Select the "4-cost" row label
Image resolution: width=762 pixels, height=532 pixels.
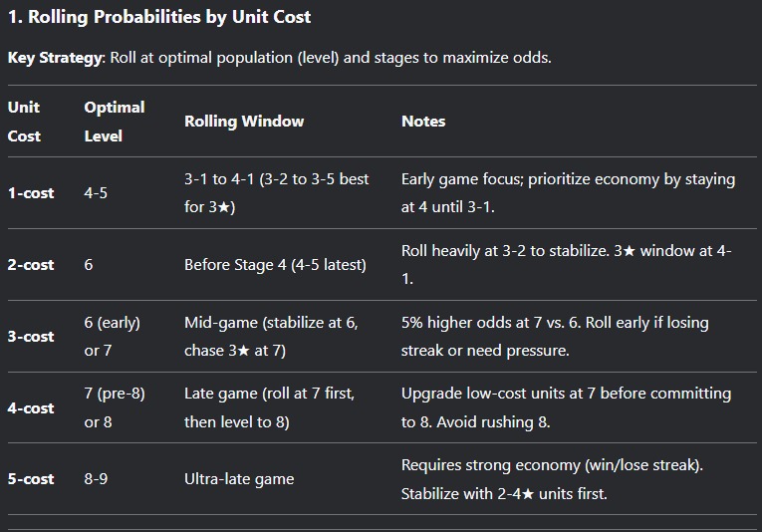[x=31, y=408]
